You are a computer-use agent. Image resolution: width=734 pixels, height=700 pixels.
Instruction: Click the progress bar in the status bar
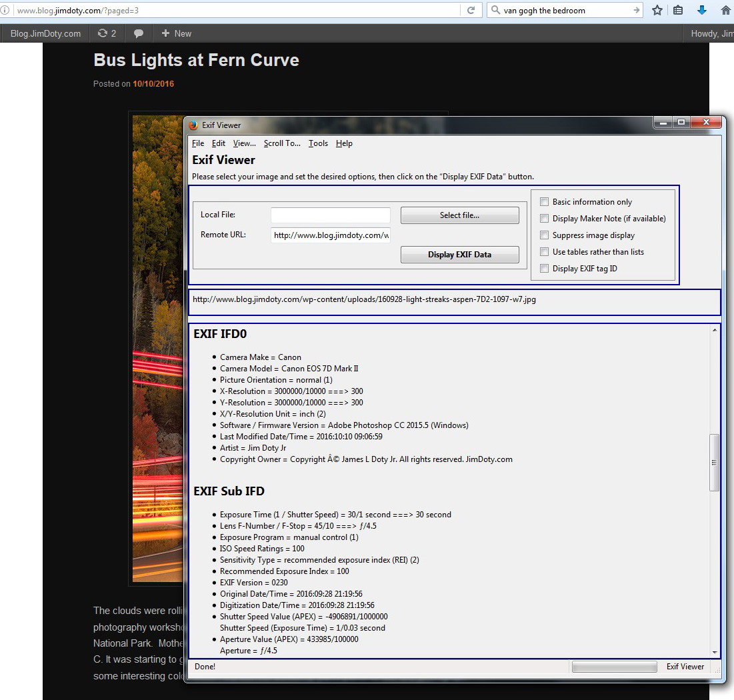coord(614,667)
